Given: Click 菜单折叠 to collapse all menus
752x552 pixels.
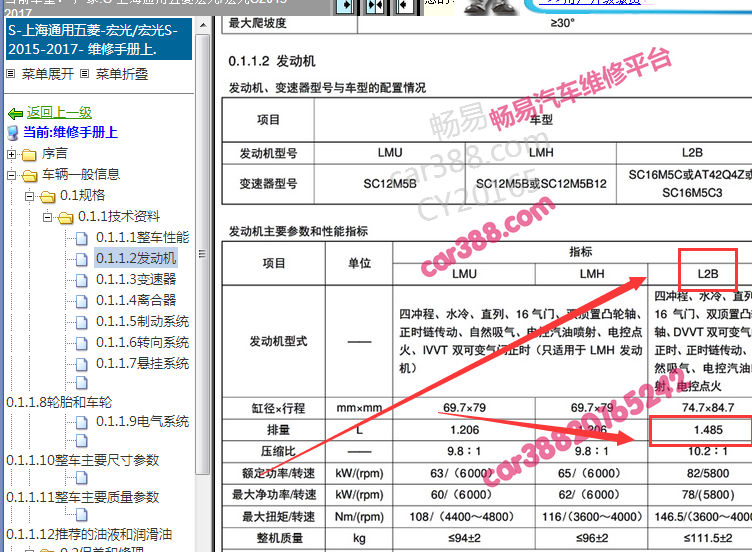Looking at the screenshot, I should (122, 74).
